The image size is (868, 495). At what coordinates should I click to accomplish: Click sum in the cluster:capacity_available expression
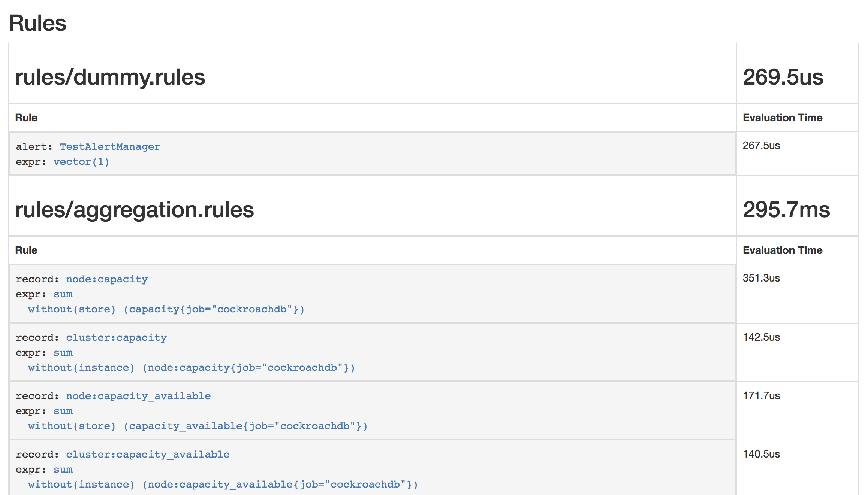[x=63, y=469]
